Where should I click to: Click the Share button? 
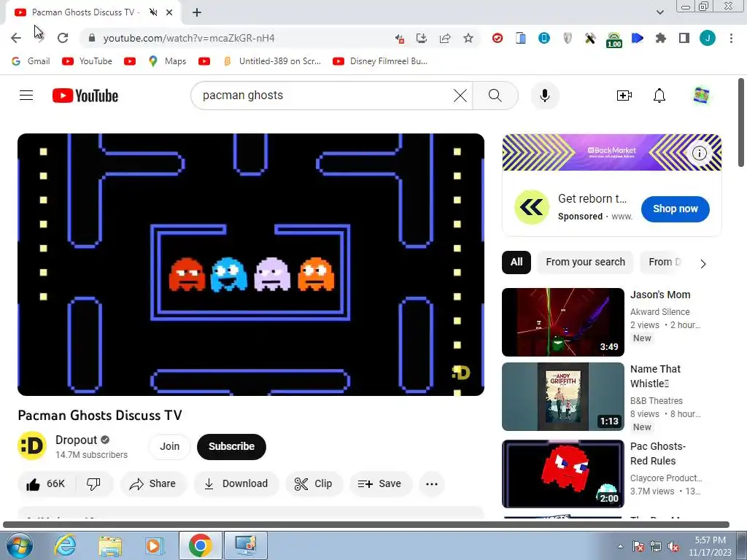coord(153,484)
